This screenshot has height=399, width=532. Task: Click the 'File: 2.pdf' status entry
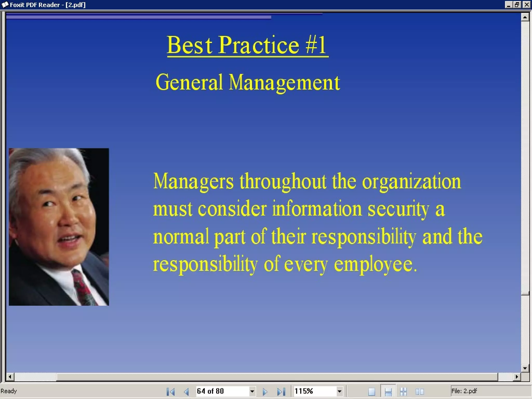[464, 391]
